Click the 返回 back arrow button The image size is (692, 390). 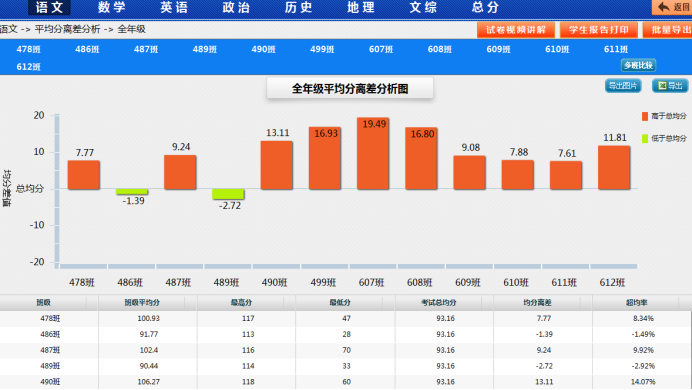[x=672, y=7]
